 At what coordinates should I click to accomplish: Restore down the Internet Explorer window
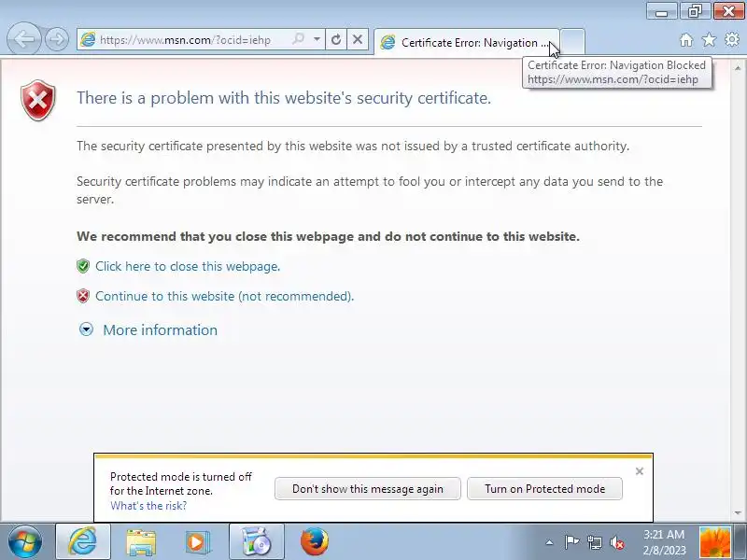[x=695, y=11]
